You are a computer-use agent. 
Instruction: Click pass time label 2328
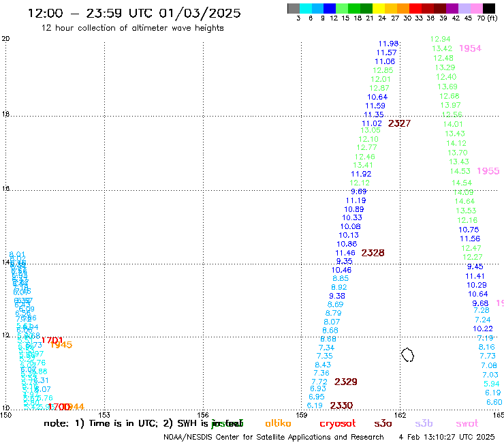373,253
